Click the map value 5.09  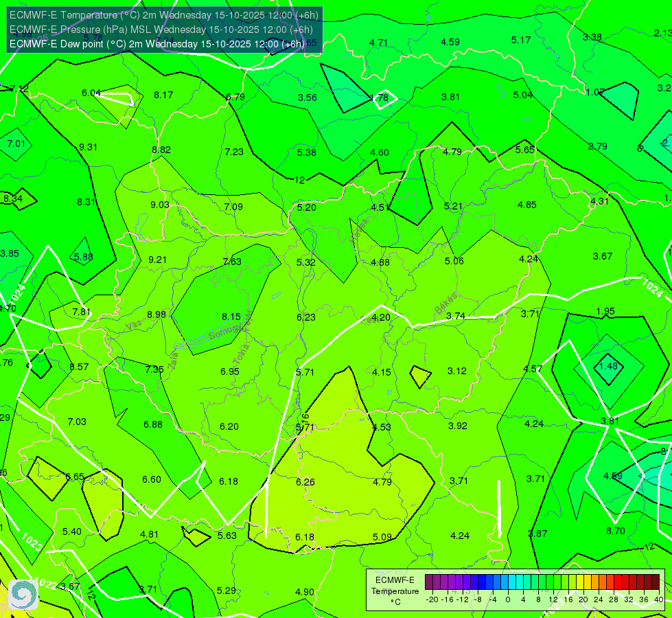[x=382, y=537]
